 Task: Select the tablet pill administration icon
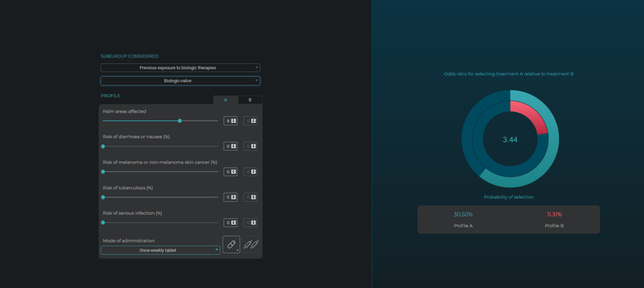coord(231,244)
